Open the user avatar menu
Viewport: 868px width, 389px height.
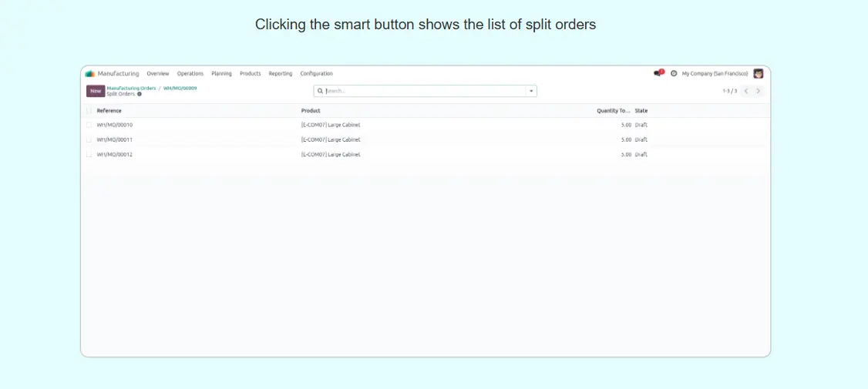point(759,73)
